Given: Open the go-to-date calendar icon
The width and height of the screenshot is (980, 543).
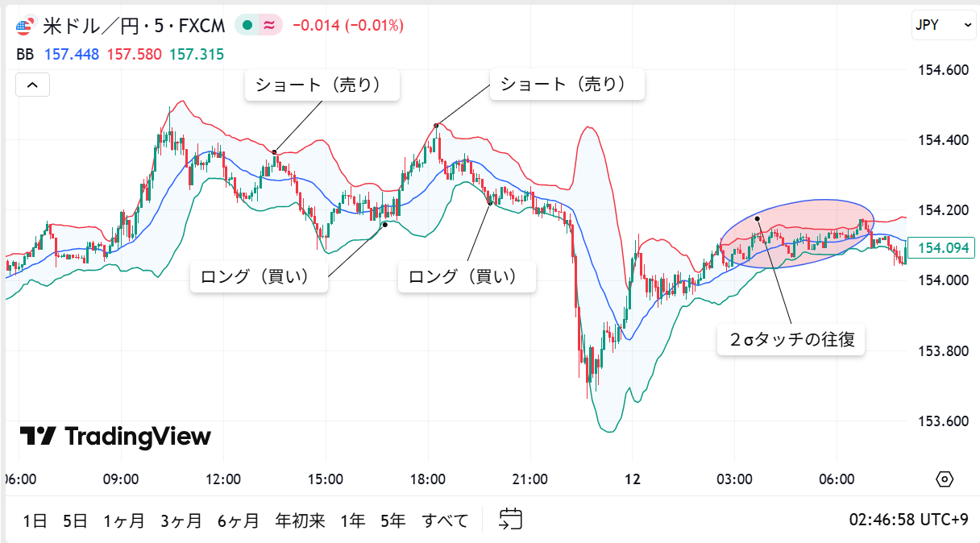Looking at the screenshot, I should [x=510, y=520].
